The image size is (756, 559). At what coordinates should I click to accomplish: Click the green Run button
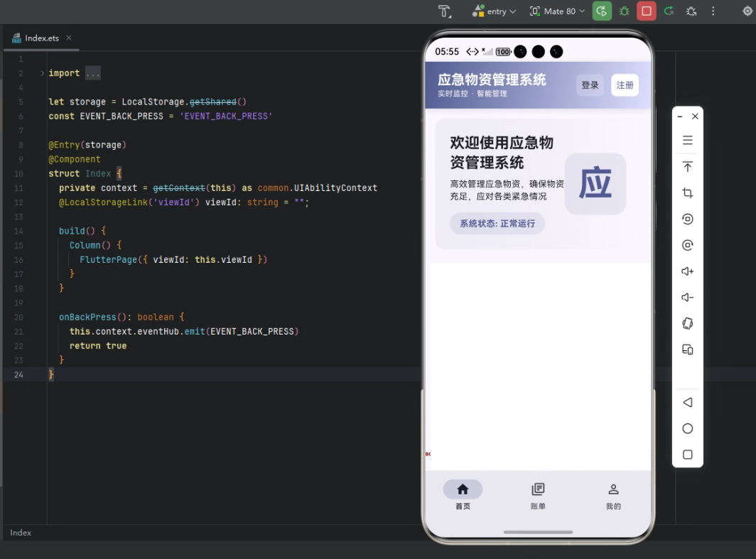coord(602,11)
